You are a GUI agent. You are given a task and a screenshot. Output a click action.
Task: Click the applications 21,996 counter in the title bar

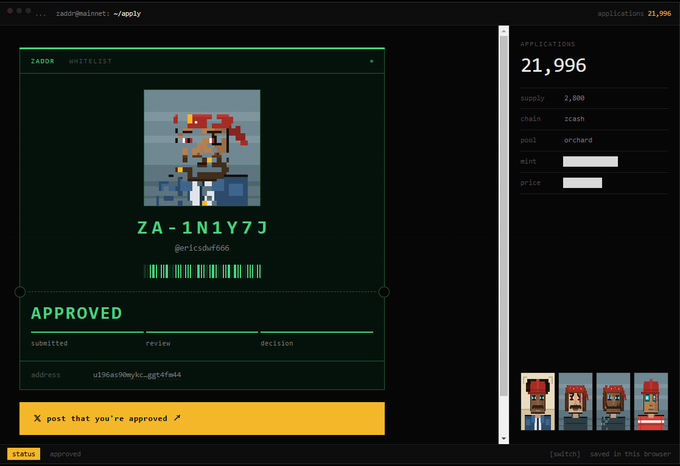point(634,13)
